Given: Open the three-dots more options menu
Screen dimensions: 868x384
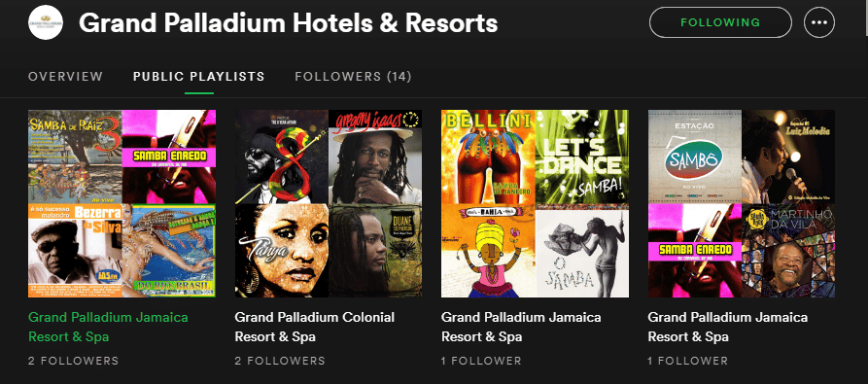Looking at the screenshot, I should (819, 22).
